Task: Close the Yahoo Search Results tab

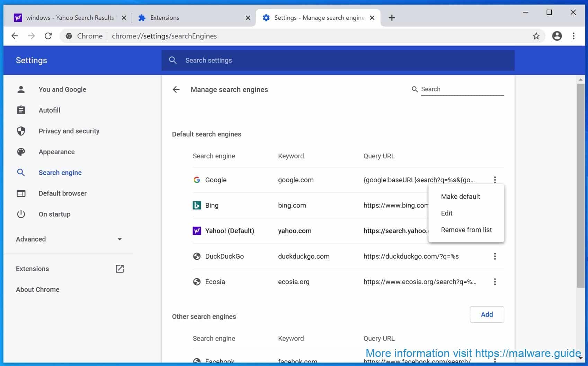Action: pyautogui.click(x=124, y=18)
